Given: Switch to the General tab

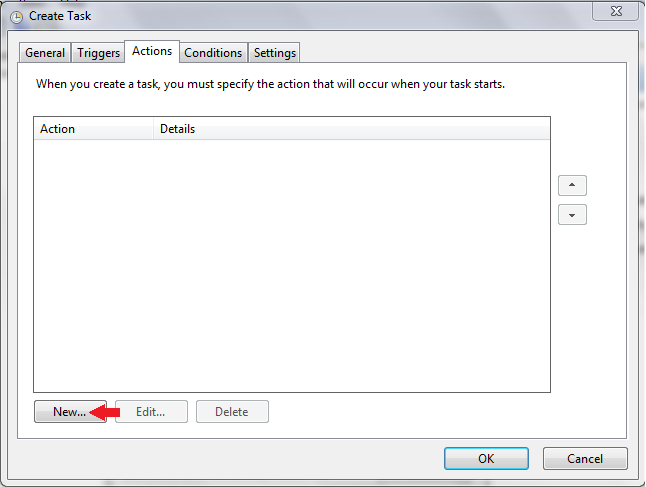Looking at the screenshot, I should pyautogui.click(x=45, y=53).
